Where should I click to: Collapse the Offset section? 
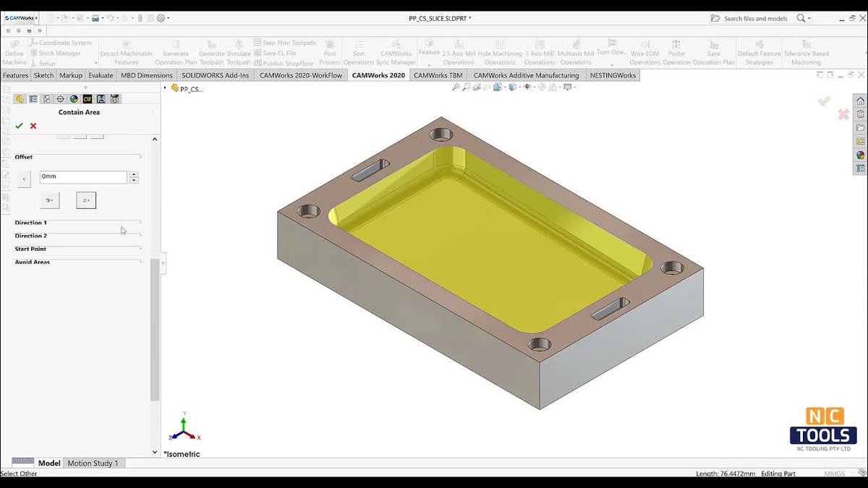point(77,157)
